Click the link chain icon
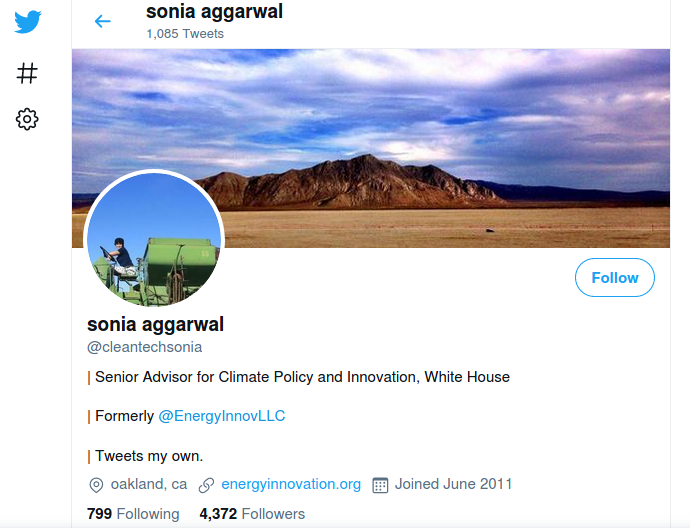Image resolution: width=690 pixels, height=528 pixels. click(x=207, y=485)
